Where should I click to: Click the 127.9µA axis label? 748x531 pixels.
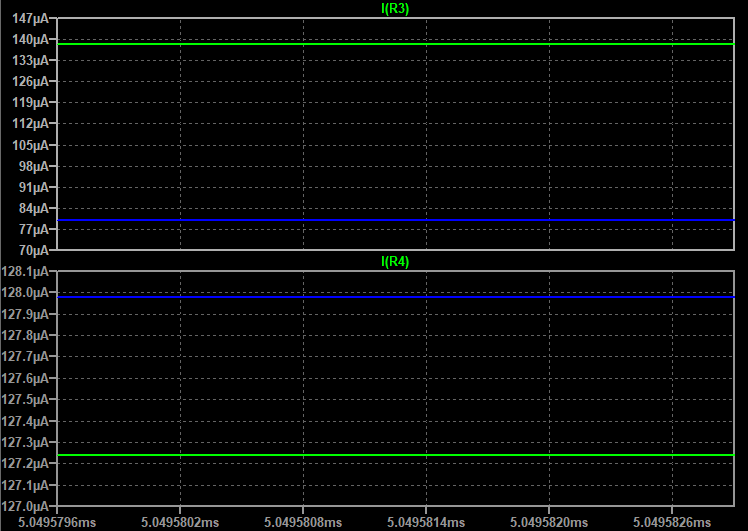click(25, 314)
